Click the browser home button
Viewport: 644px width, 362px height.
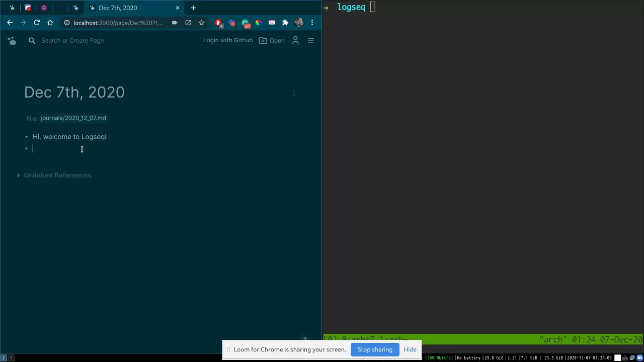coord(50,23)
